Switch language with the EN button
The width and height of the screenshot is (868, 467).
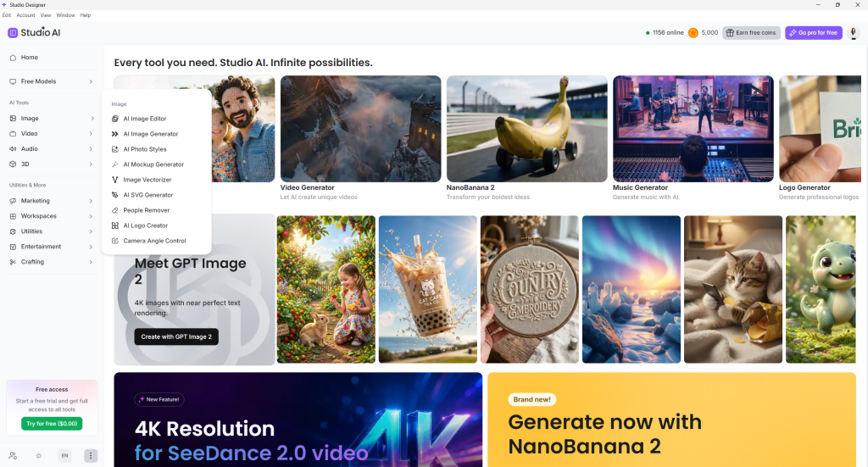point(64,456)
